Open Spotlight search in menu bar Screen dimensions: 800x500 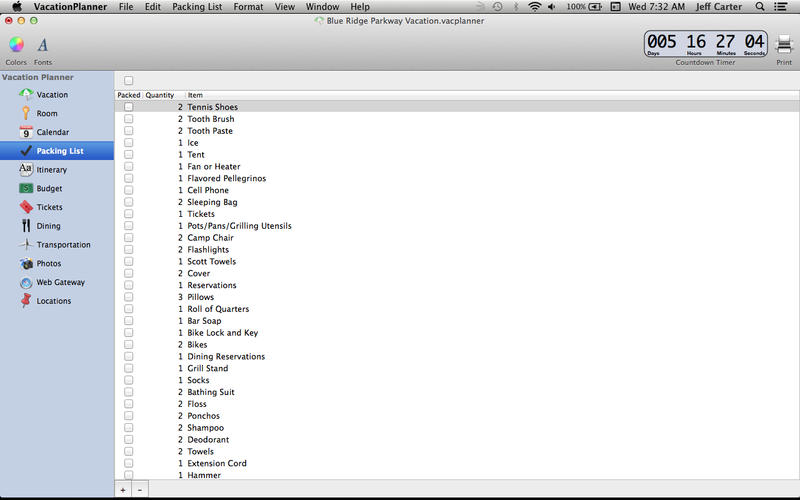coord(760,7)
